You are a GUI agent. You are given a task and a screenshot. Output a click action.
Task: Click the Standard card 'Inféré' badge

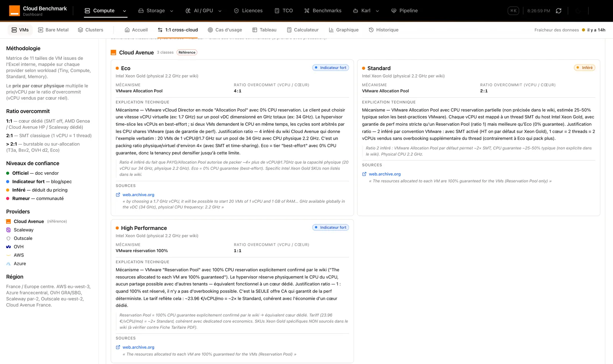(585, 68)
